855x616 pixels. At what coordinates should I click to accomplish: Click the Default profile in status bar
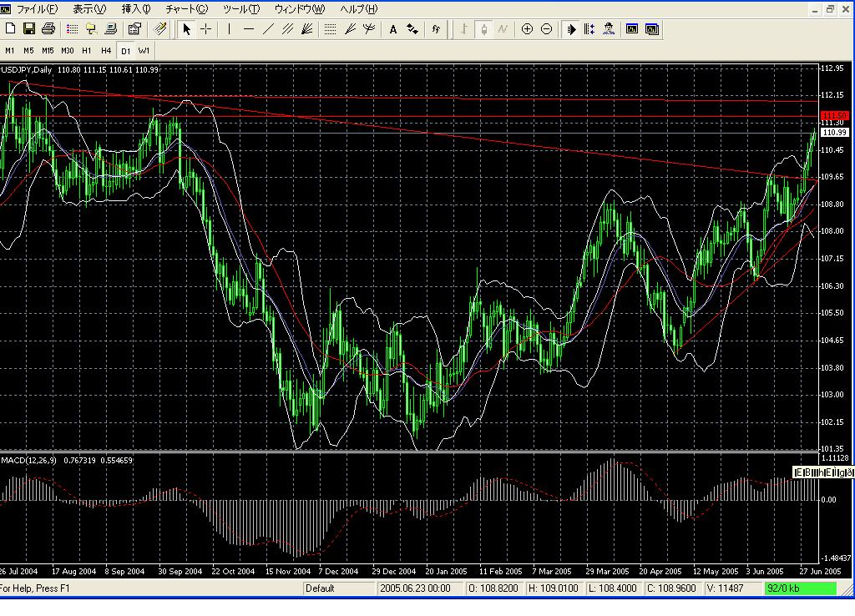pyautogui.click(x=320, y=588)
